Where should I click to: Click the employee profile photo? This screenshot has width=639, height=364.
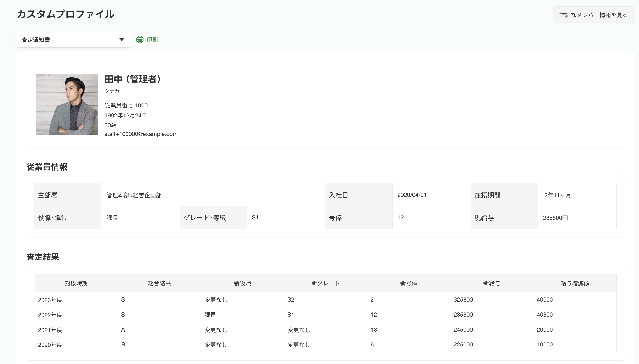click(x=67, y=104)
